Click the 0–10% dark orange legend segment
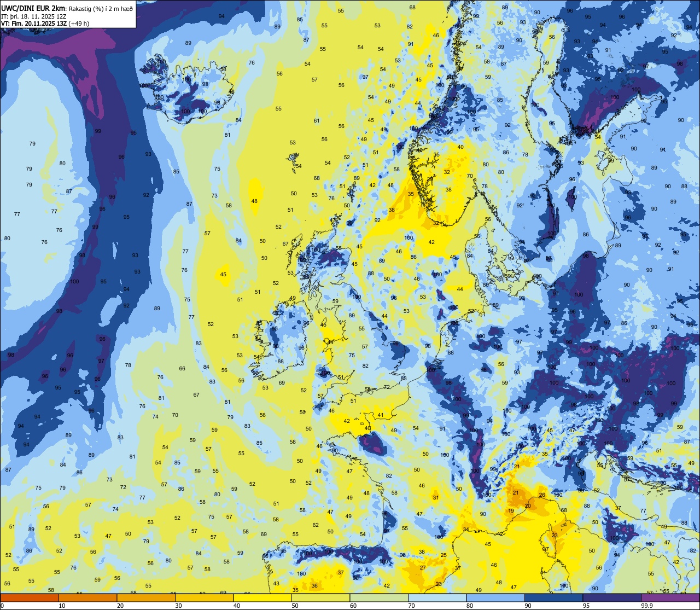The height and width of the screenshot is (610, 700). pos(30,598)
